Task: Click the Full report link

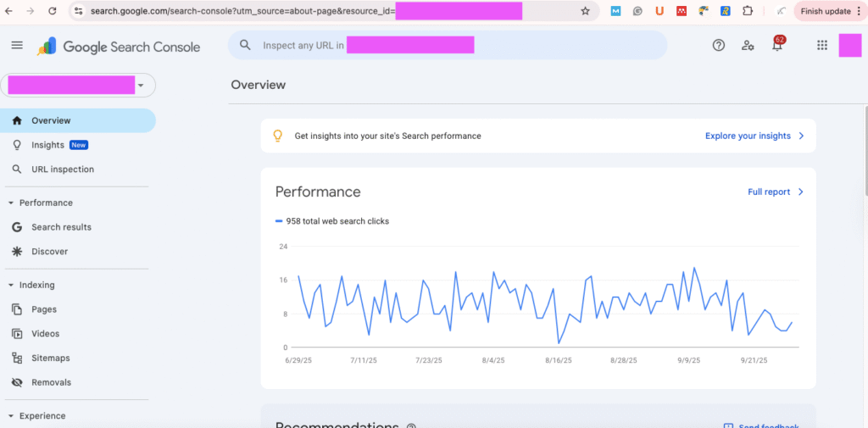Action: [775, 192]
